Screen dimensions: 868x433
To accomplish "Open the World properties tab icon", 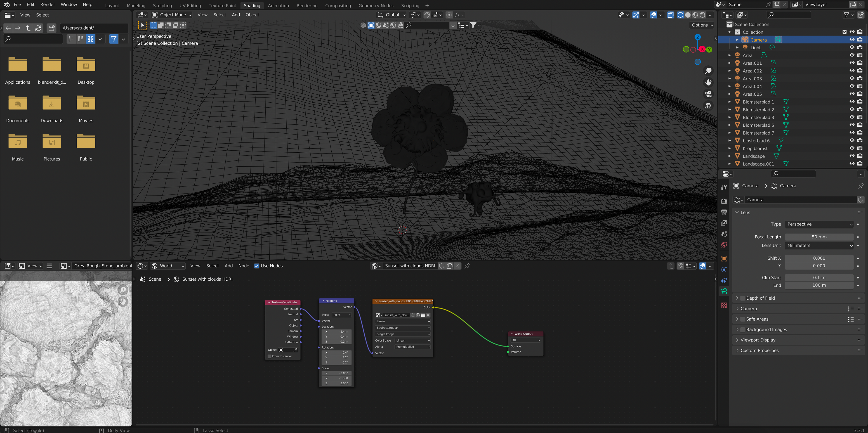I will pyautogui.click(x=724, y=245).
